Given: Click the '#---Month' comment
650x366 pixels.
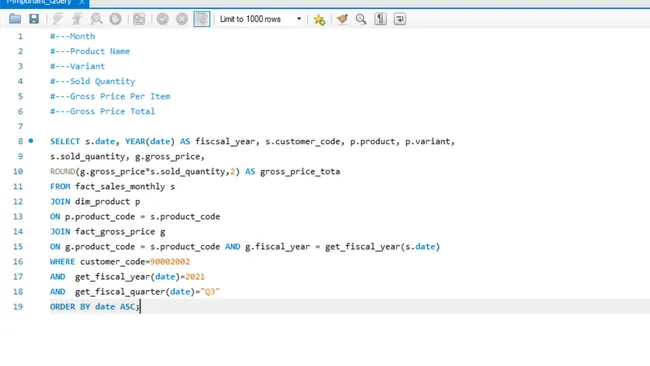Looking at the screenshot, I should click(x=73, y=36).
